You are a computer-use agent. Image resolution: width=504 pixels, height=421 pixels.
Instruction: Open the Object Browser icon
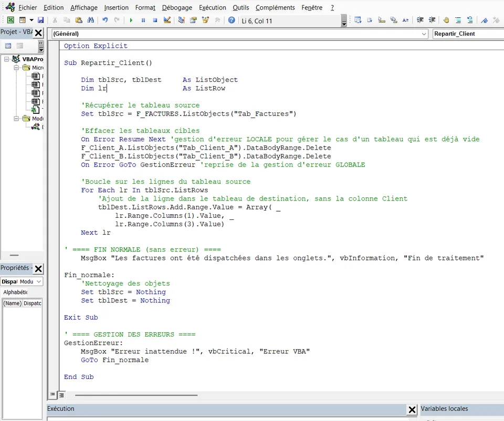pos(205,20)
